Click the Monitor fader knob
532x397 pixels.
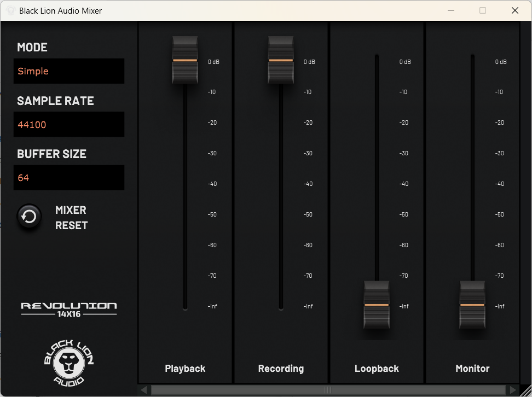(472, 305)
